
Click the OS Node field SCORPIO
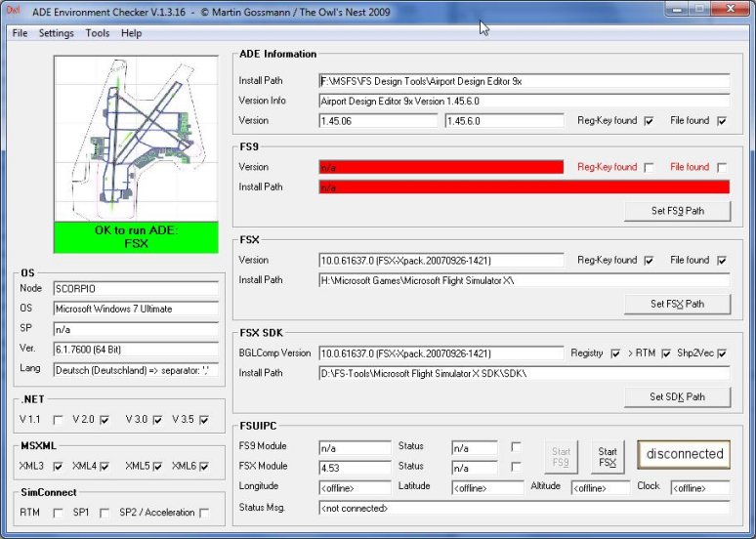point(136,289)
